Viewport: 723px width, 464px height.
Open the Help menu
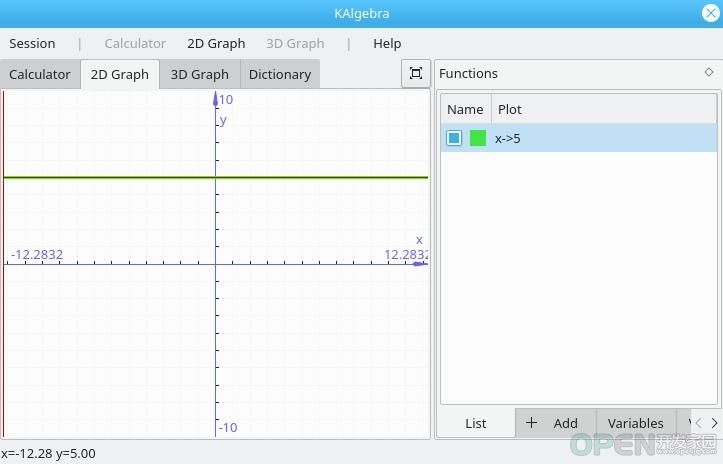pyautogui.click(x=387, y=43)
